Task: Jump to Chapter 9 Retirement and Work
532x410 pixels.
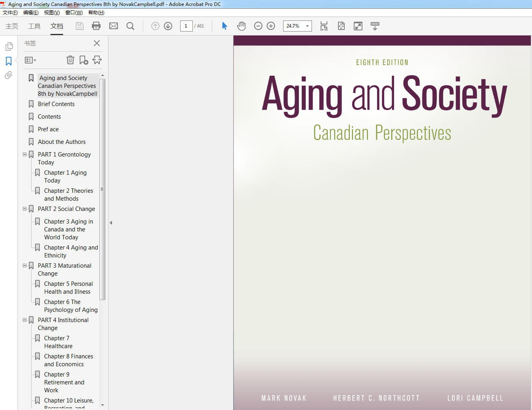Action: pyautogui.click(x=64, y=382)
